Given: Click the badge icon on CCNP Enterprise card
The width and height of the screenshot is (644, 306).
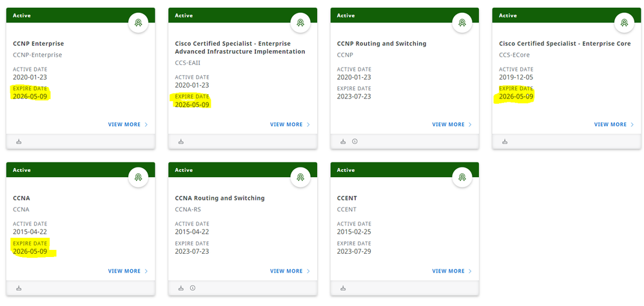Looking at the screenshot, I should pyautogui.click(x=139, y=23).
